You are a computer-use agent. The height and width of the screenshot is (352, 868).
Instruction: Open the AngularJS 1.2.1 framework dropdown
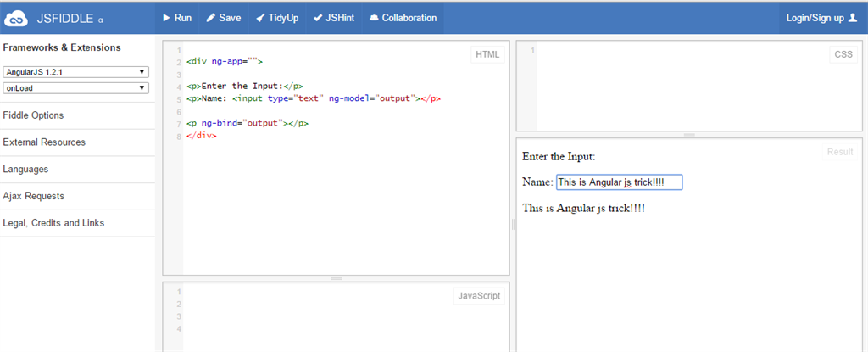coord(76,72)
